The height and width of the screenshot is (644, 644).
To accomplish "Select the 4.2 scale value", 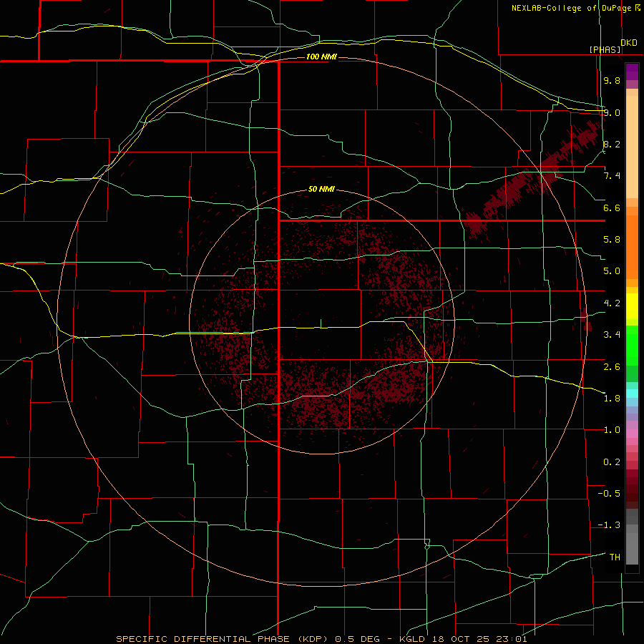I will pyautogui.click(x=612, y=303).
